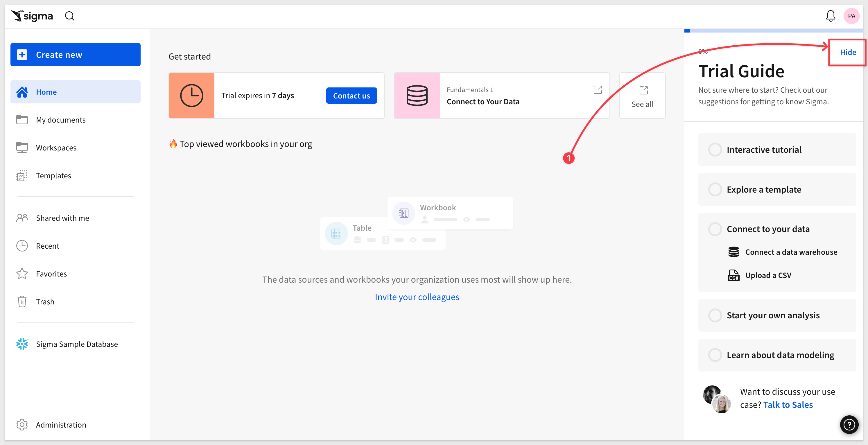Click the sales team avatars
The width and height of the screenshot is (868, 445).
(x=717, y=399)
